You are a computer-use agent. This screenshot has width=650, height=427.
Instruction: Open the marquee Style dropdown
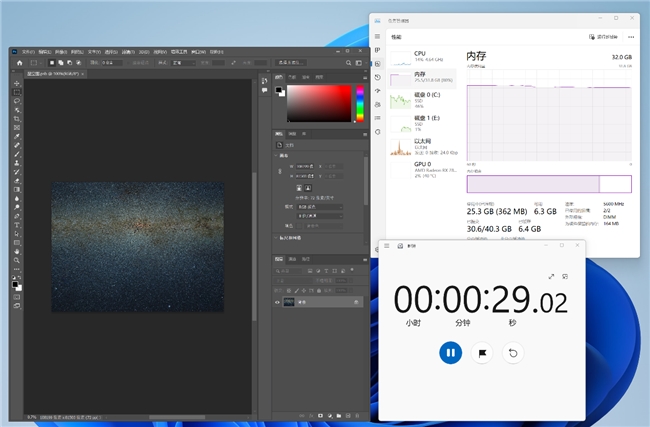(184, 63)
